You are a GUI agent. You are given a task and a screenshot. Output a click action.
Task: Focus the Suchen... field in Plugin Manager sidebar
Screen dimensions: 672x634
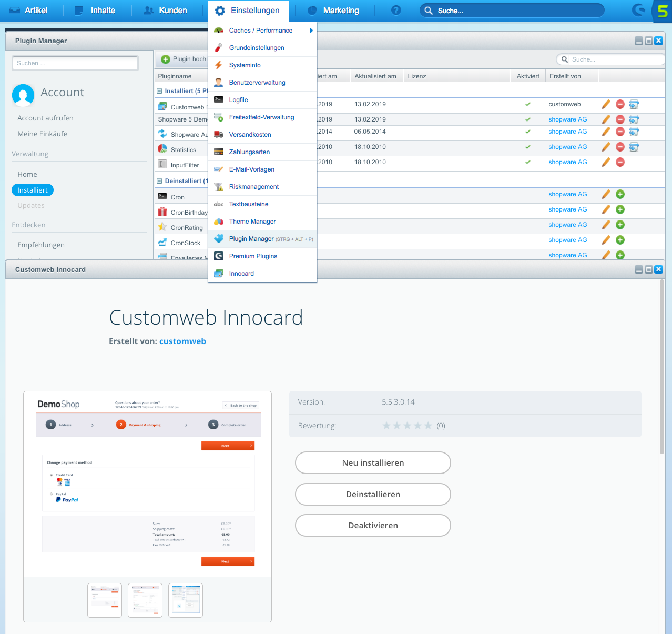[x=75, y=63]
